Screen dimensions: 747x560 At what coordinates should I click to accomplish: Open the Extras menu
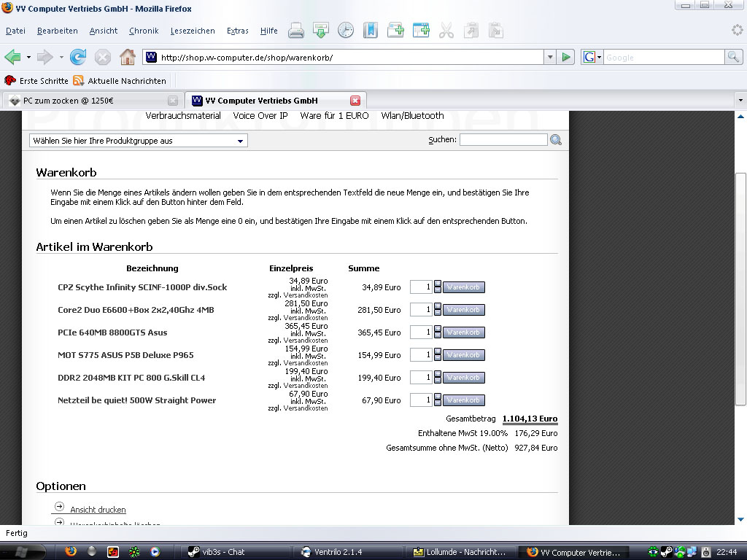(237, 31)
